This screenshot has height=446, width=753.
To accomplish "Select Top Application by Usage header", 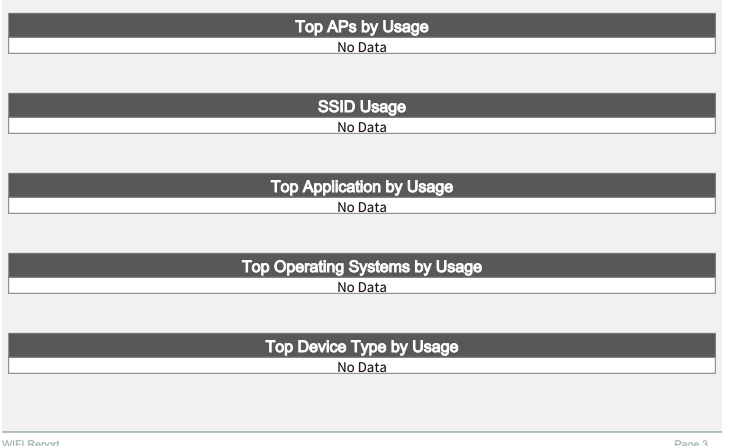I will [x=362, y=187].
